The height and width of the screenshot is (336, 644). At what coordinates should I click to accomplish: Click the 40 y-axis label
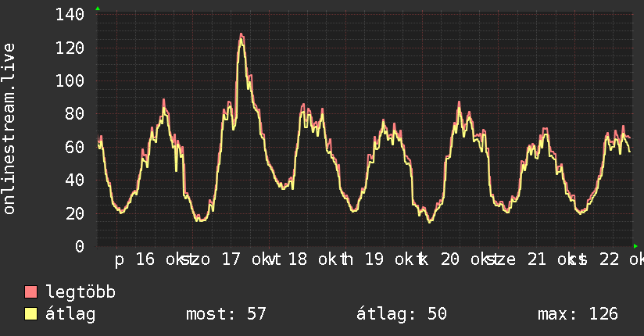75,181
